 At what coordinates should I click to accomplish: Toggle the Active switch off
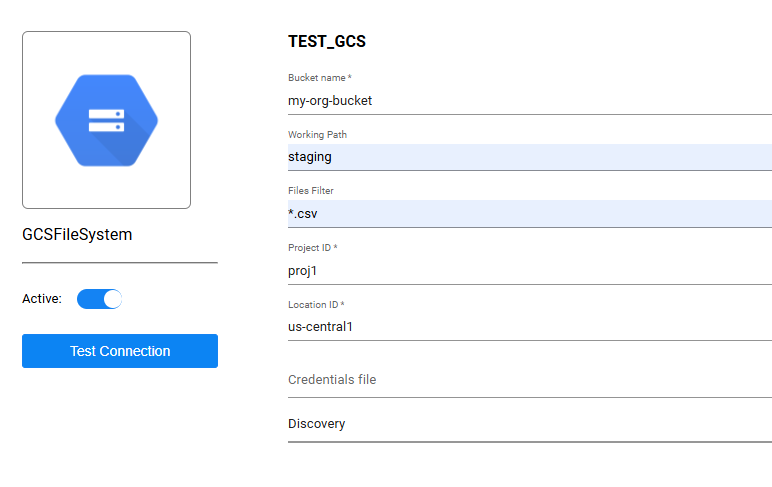pos(99,299)
